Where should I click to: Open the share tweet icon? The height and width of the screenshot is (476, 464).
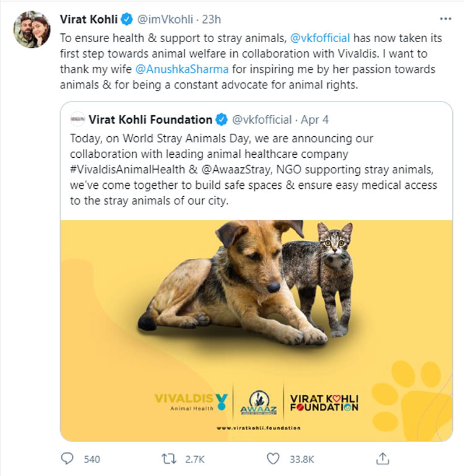click(383, 459)
